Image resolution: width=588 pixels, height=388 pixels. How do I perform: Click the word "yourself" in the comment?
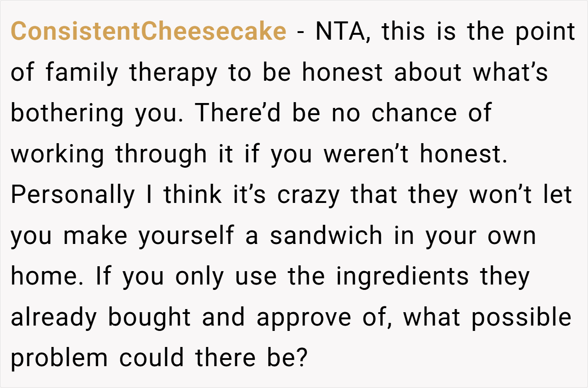pos(186,236)
